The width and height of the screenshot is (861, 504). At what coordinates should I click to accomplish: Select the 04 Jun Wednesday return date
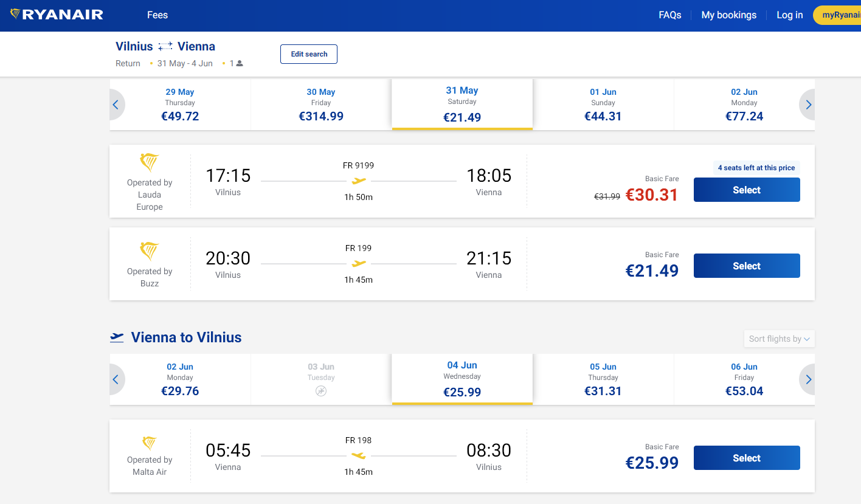[x=462, y=379]
